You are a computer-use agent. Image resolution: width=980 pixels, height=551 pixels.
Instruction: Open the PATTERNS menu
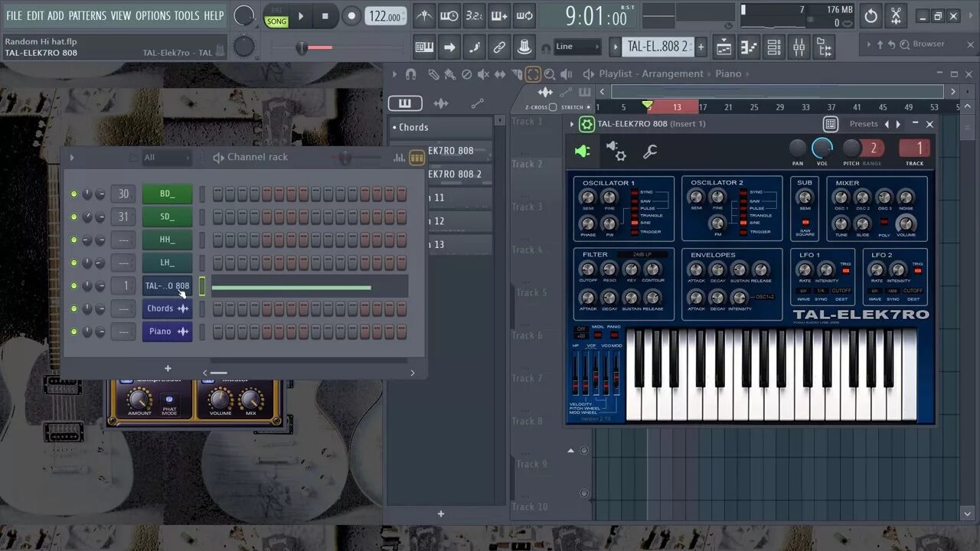pyautogui.click(x=87, y=15)
